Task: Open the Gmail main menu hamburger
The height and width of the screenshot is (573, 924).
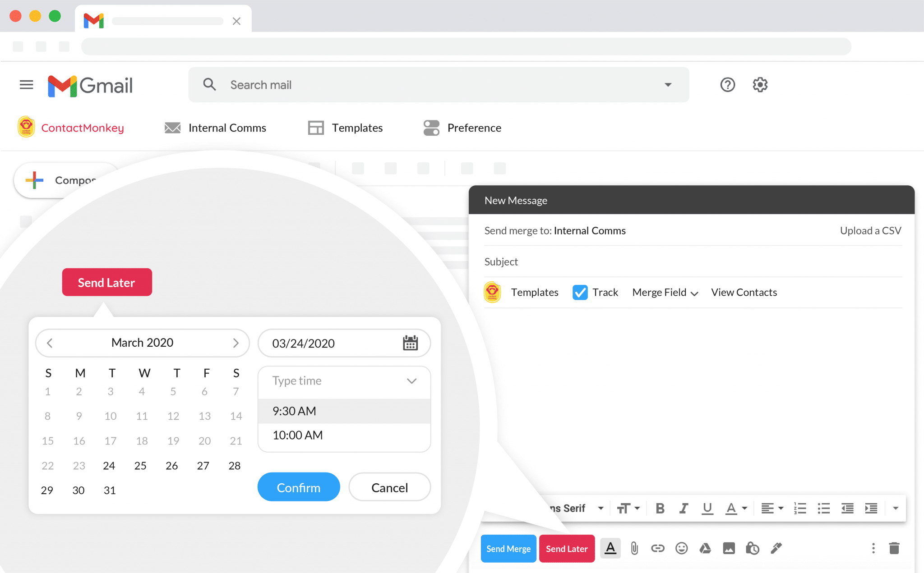Action: 27,85
